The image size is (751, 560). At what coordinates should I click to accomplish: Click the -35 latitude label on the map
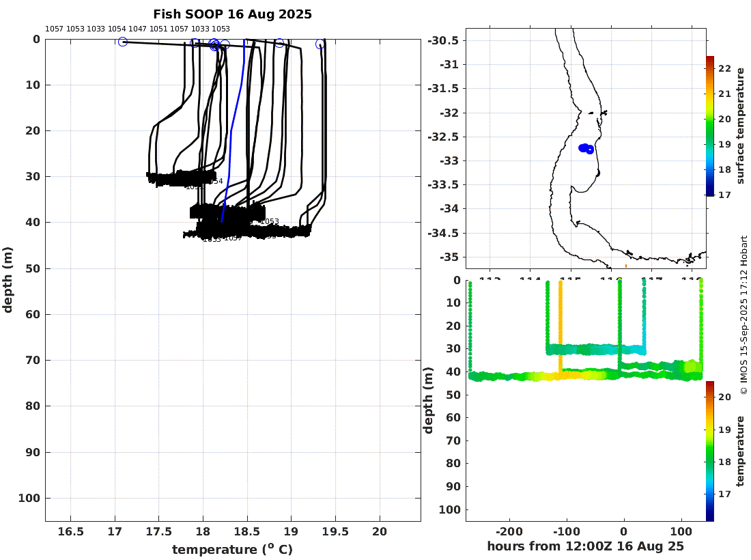pos(449,257)
